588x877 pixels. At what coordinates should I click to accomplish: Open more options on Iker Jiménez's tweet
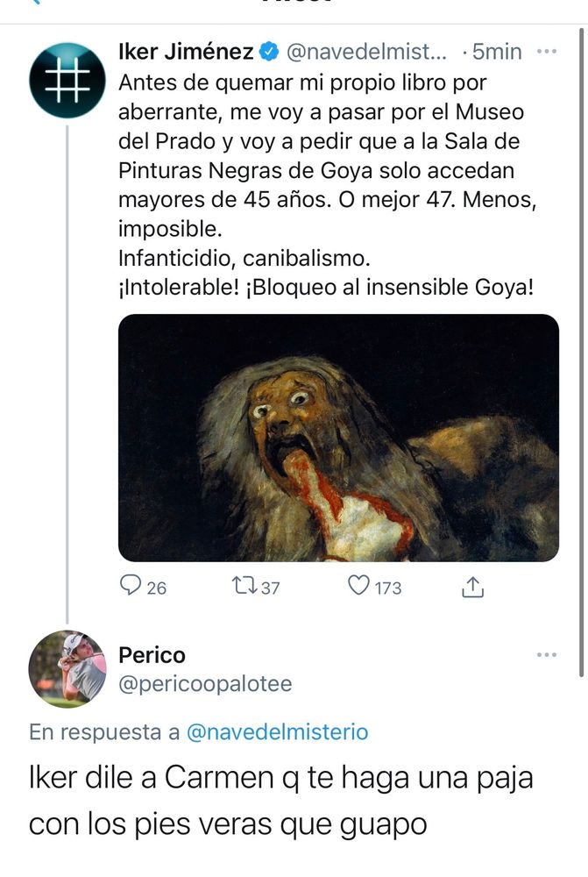547,52
